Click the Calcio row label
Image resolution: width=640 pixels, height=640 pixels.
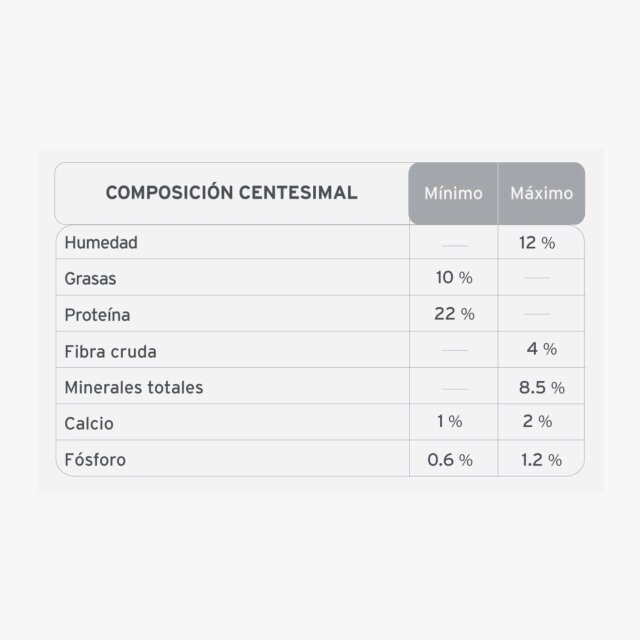89,424
